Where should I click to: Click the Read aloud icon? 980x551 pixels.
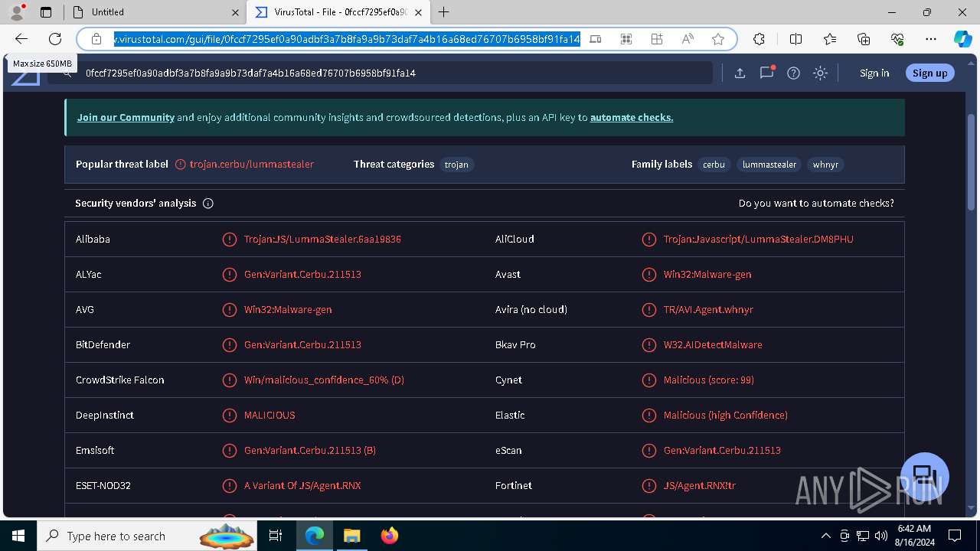click(x=688, y=39)
